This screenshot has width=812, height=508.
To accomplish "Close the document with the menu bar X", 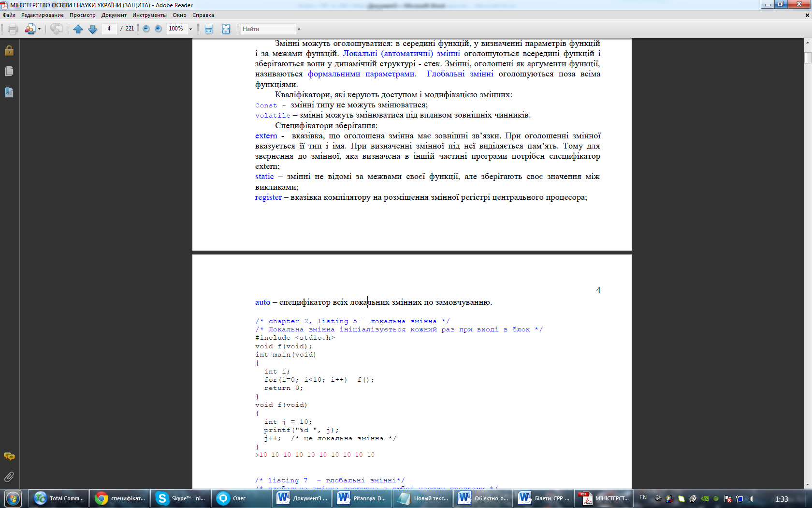I will click(x=807, y=15).
